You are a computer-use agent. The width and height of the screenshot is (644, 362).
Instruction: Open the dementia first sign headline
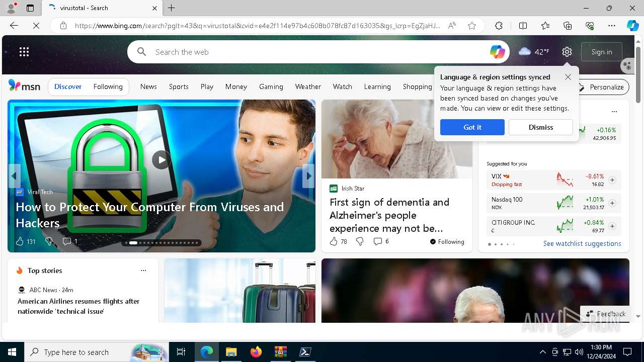point(389,215)
